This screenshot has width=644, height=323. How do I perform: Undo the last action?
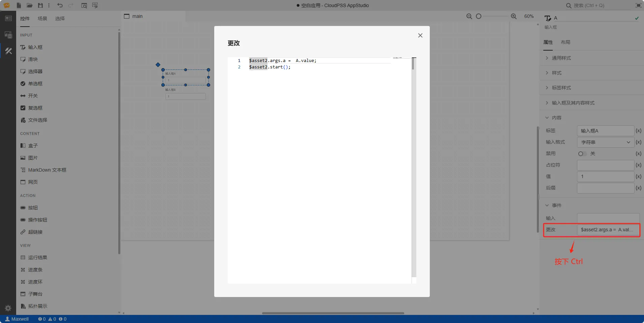60,5
